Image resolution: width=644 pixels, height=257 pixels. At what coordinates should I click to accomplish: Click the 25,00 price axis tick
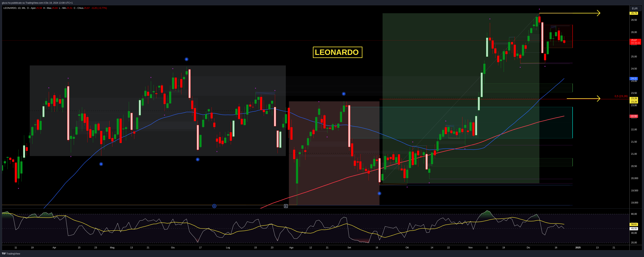coord(634,56)
